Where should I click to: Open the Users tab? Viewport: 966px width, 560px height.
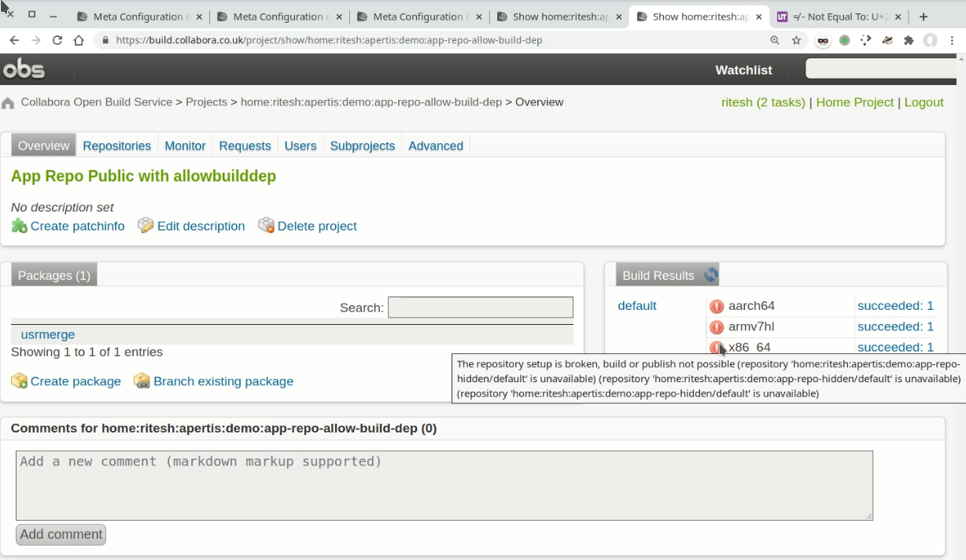[300, 146]
